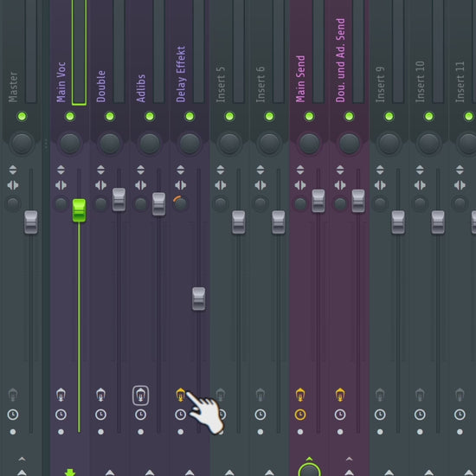Image resolution: width=476 pixels, height=476 pixels.
Task: Click green downward routing arrow under Main Voc
Action: [70, 473]
